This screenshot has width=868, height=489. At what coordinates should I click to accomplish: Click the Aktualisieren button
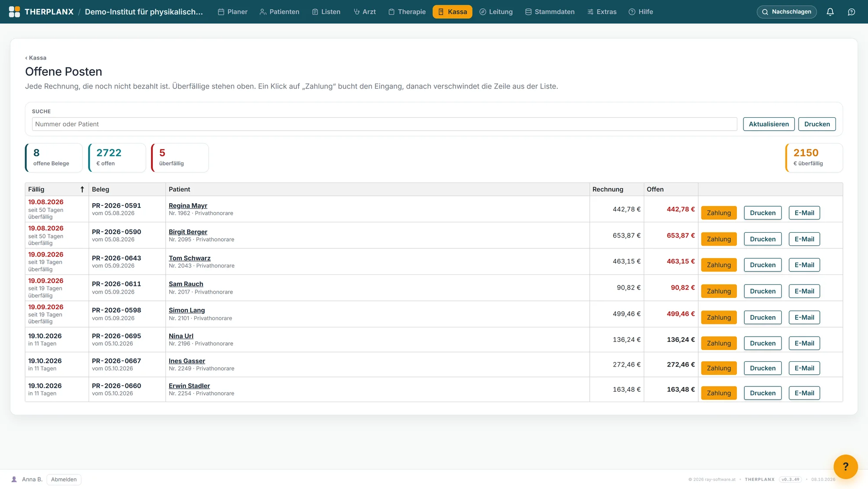pos(769,124)
